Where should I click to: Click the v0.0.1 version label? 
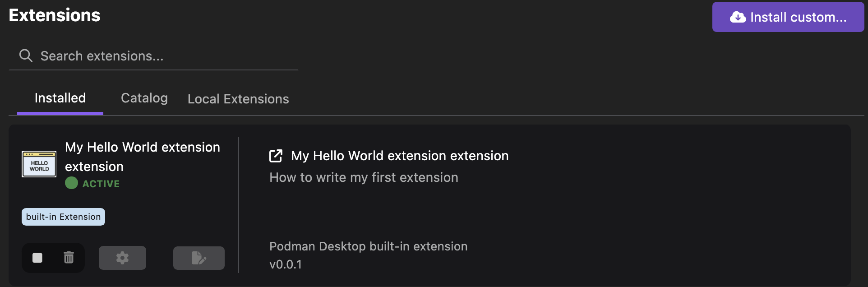(x=285, y=264)
